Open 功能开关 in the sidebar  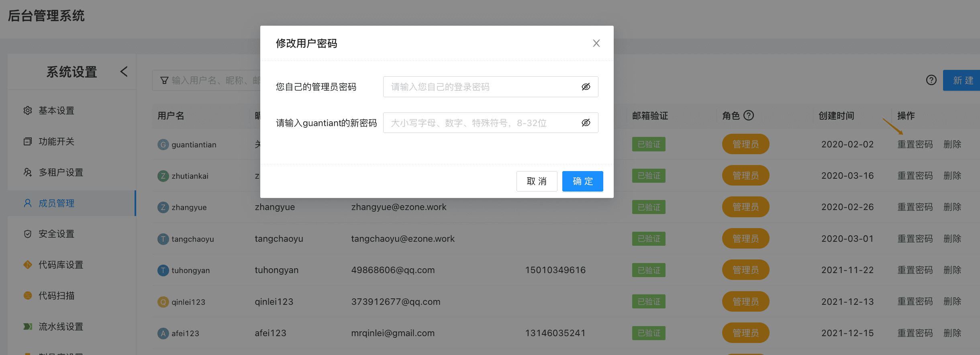(x=71, y=141)
